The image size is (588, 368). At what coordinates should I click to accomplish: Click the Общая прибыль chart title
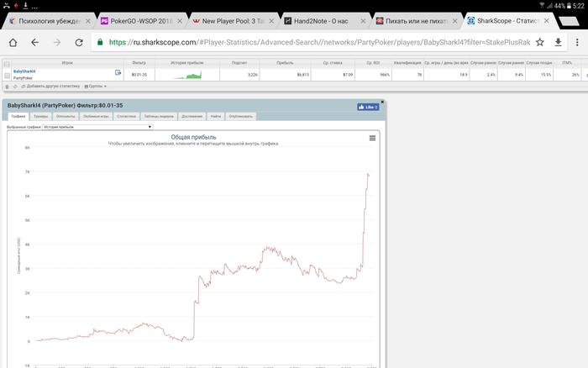point(193,137)
